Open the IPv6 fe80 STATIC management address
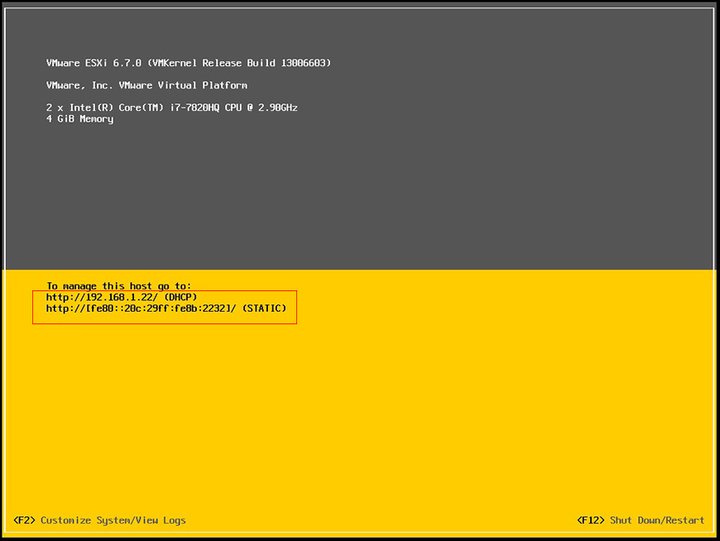 [x=166, y=308]
